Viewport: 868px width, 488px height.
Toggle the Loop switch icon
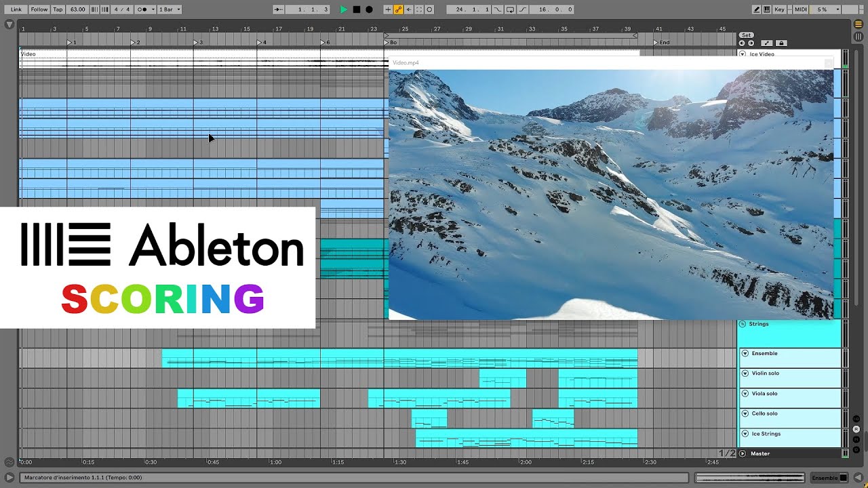511,9
